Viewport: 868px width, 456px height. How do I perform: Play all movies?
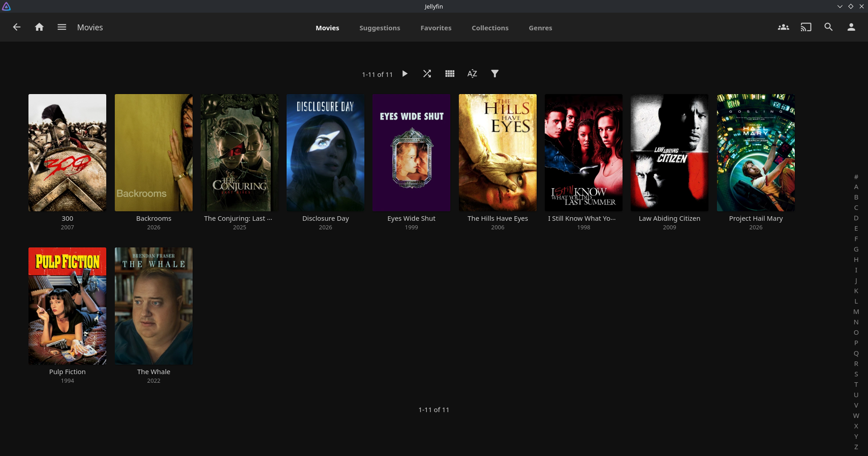(405, 74)
